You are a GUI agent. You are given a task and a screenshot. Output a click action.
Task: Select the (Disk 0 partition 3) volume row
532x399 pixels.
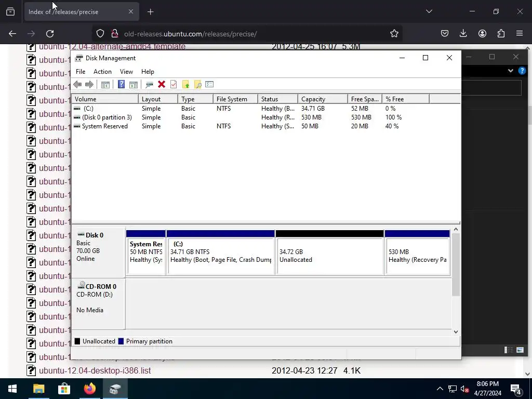tap(250, 117)
